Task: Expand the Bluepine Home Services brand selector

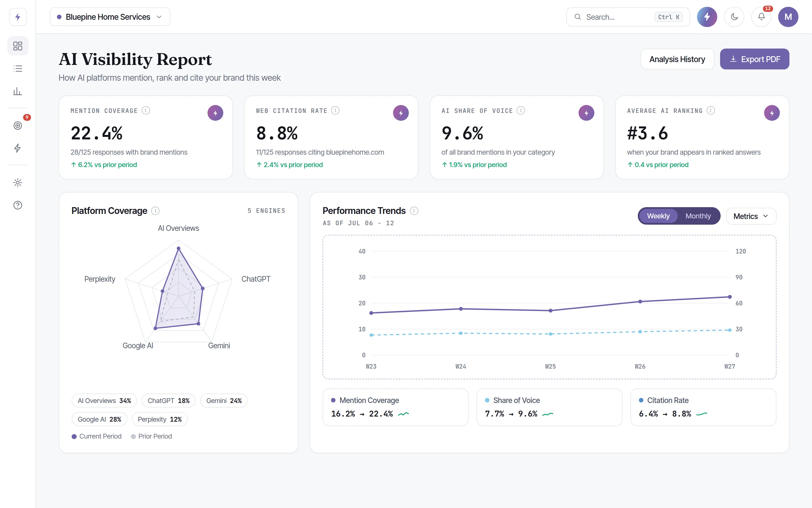Action: coord(110,17)
